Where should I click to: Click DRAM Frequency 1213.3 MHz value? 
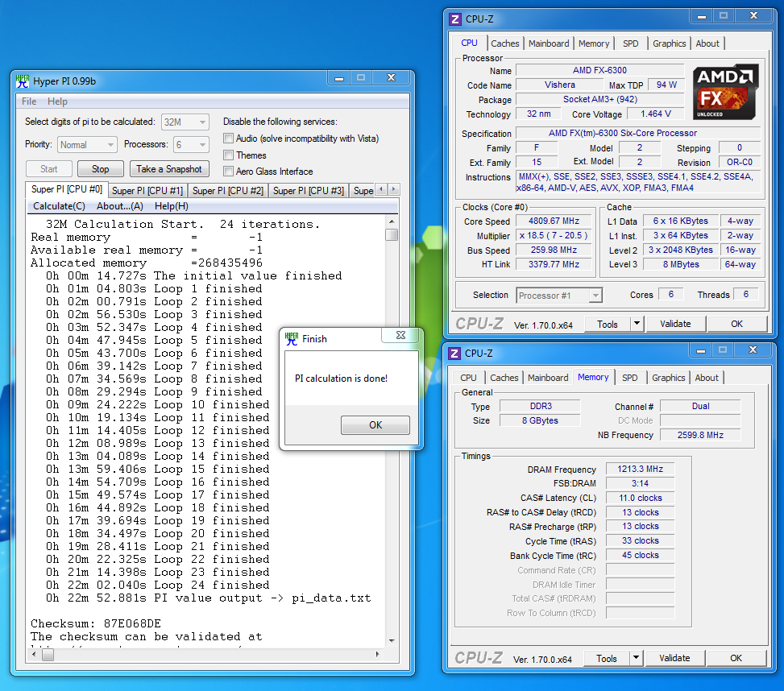(x=640, y=469)
